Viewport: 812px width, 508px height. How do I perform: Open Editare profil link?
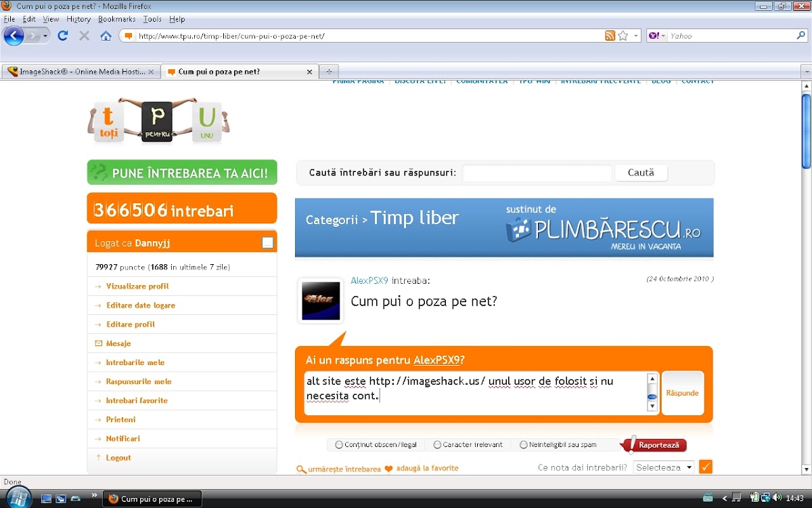131,324
